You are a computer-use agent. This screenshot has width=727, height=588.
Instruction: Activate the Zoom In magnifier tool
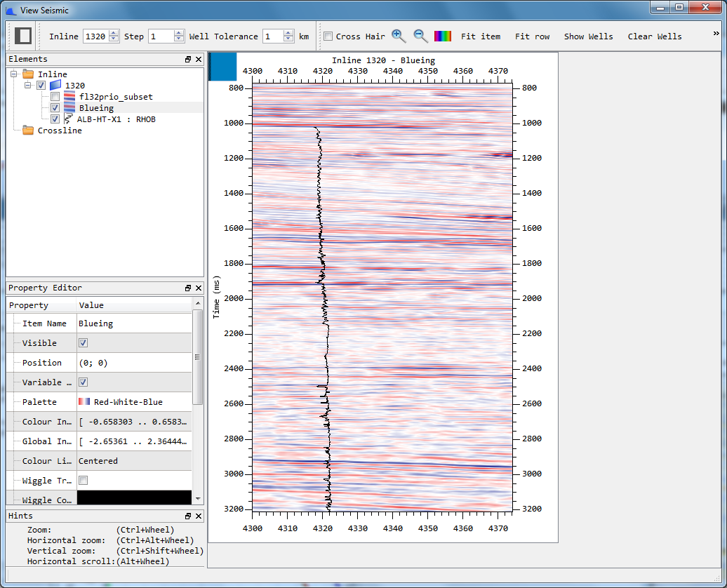pos(398,35)
